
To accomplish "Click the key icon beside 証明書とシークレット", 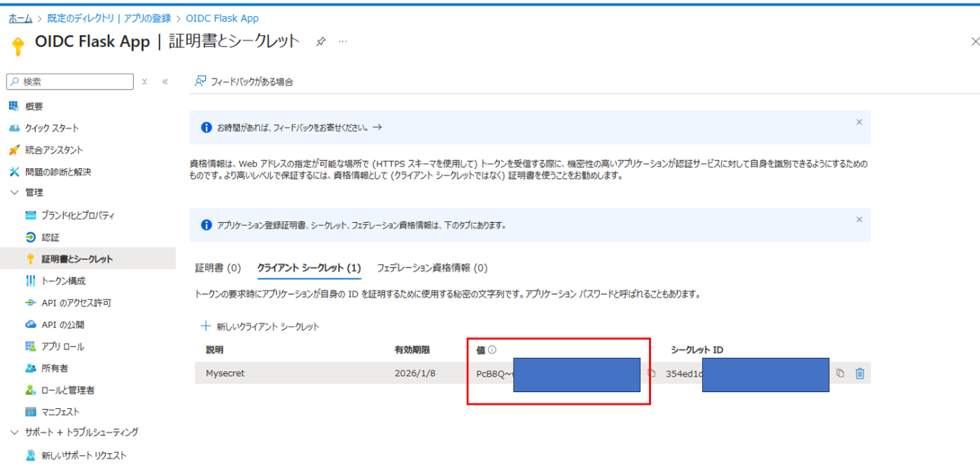I will [x=30, y=259].
